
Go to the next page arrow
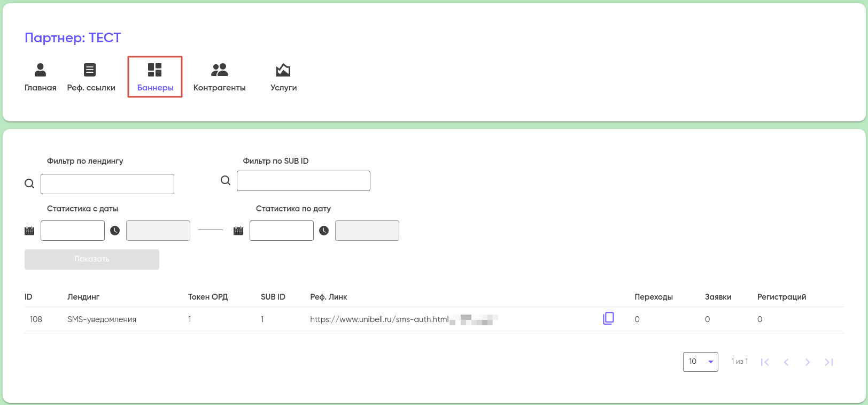click(x=807, y=362)
